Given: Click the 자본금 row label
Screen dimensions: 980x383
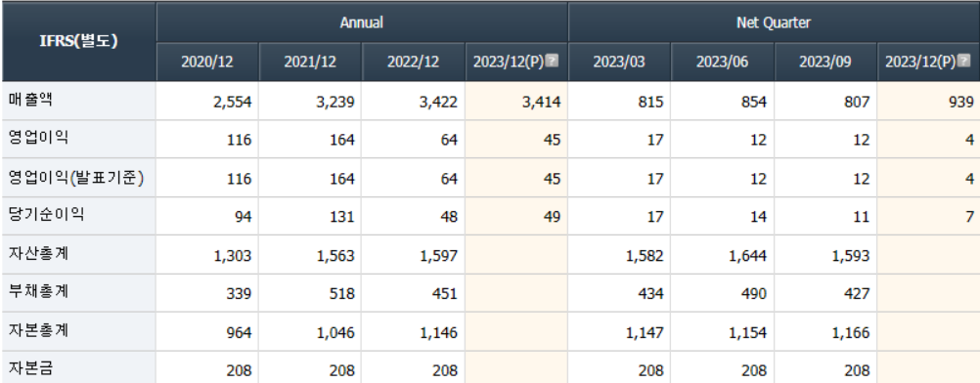Looking at the screenshot, I should pos(30,369).
